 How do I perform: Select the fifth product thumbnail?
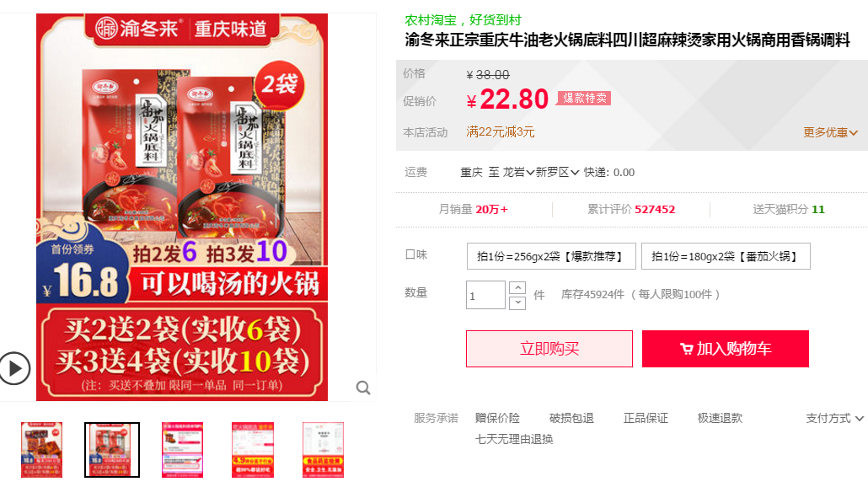(x=323, y=450)
